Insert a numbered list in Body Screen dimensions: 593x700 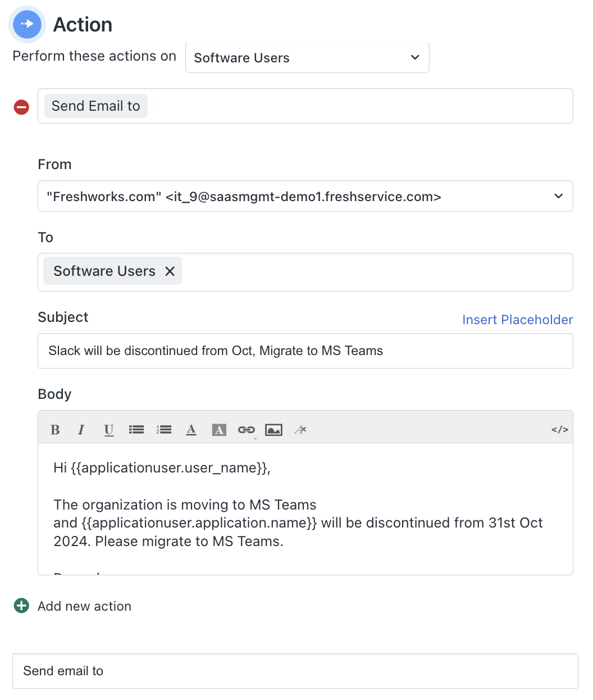click(164, 430)
